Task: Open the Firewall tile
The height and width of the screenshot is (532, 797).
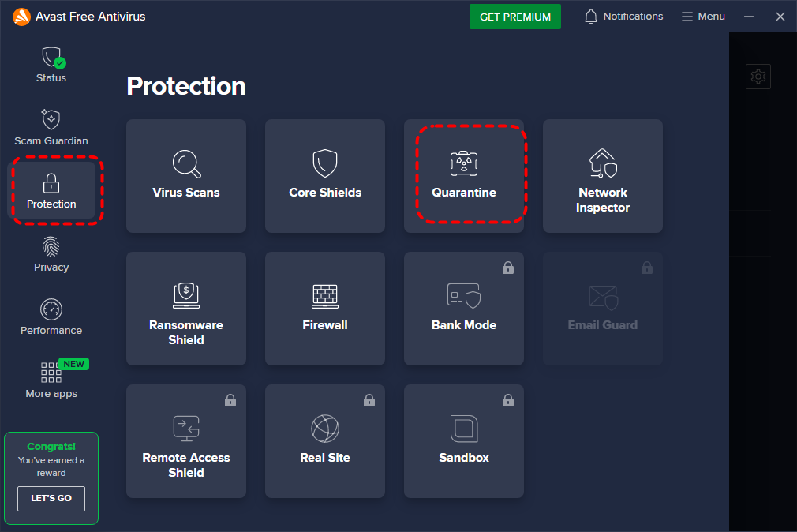Action: coord(325,309)
